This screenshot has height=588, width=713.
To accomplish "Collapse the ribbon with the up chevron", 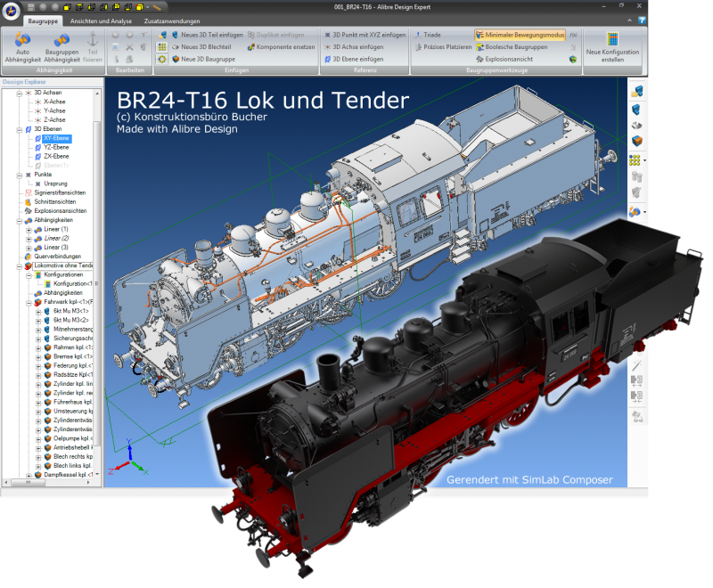I will 629,20.
